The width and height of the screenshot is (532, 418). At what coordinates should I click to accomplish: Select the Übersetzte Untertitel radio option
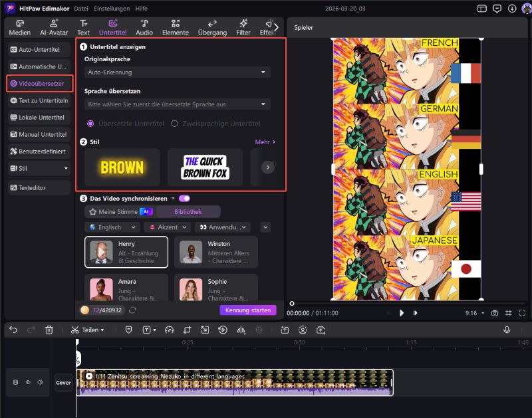pos(90,124)
